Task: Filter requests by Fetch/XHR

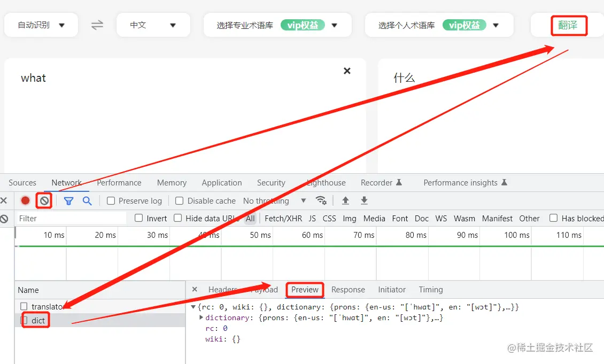Action: 283,219
